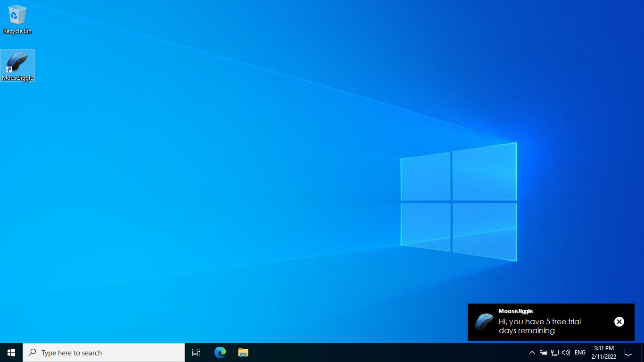The image size is (644, 362).
Task: Switch input language via the ENG indicator
Action: click(580, 352)
